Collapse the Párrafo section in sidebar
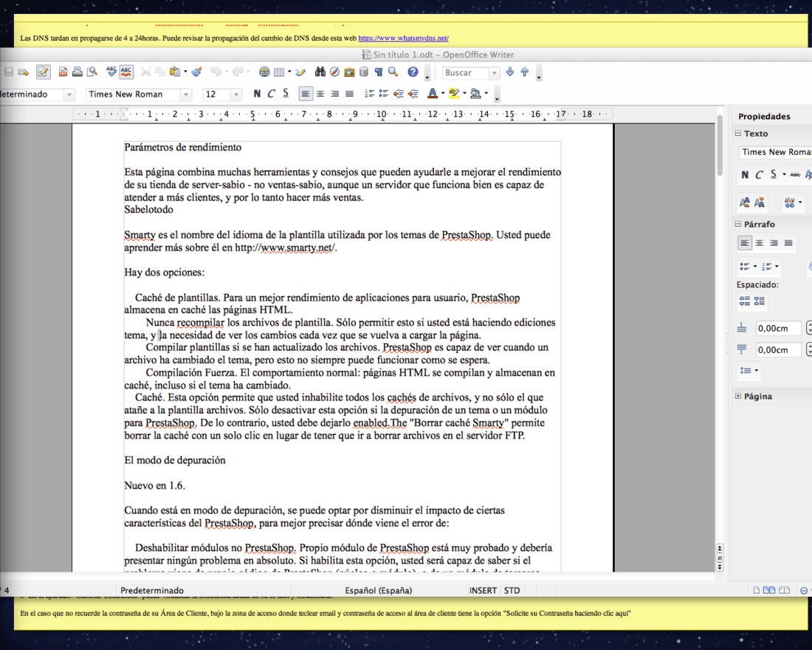The height and width of the screenshot is (650, 812). click(x=738, y=224)
